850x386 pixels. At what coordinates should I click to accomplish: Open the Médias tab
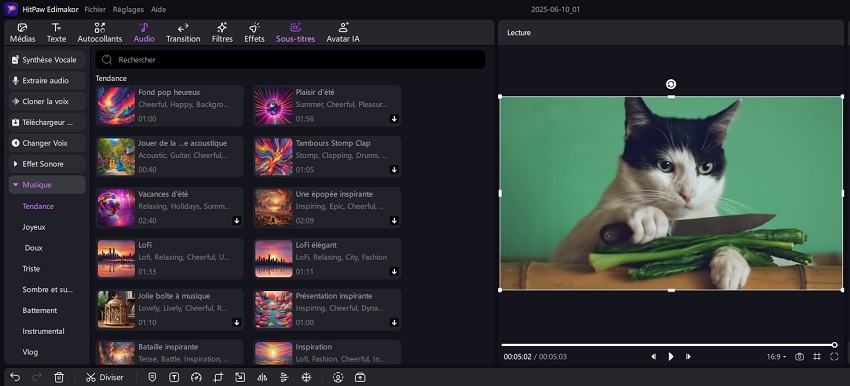point(22,33)
